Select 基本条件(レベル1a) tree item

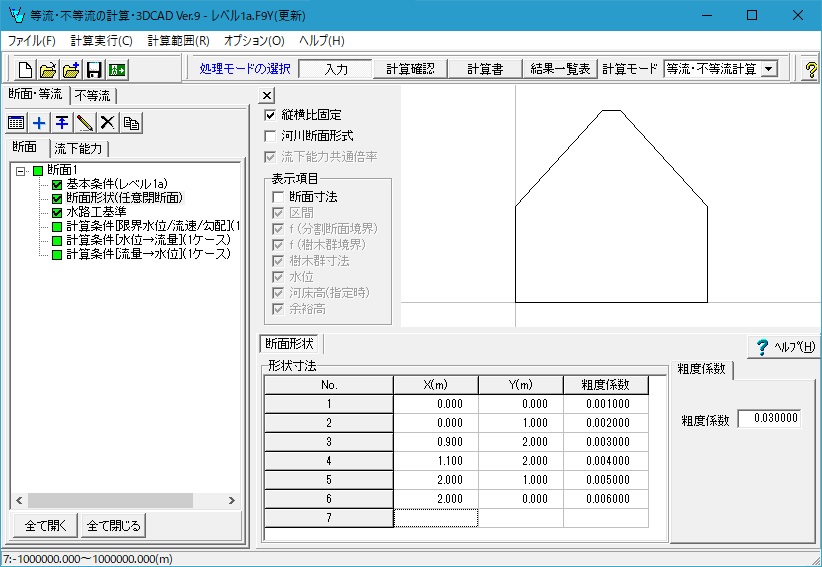[117, 184]
